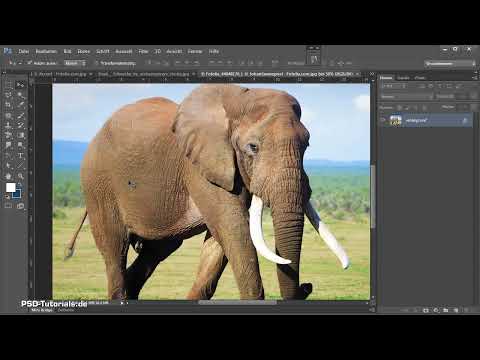This screenshot has height=360, width=480.
Task: Create a new layer
Action: (456, 310)
